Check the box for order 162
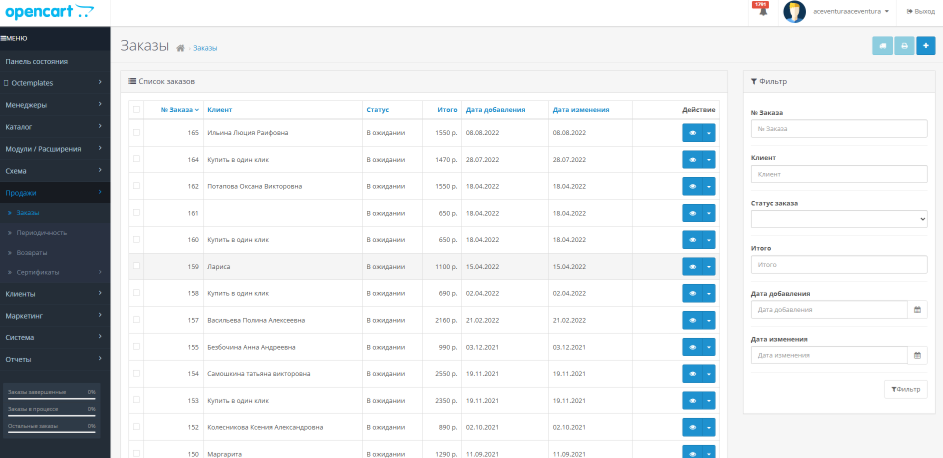The image size is (943, 458). tap(137, 186)
